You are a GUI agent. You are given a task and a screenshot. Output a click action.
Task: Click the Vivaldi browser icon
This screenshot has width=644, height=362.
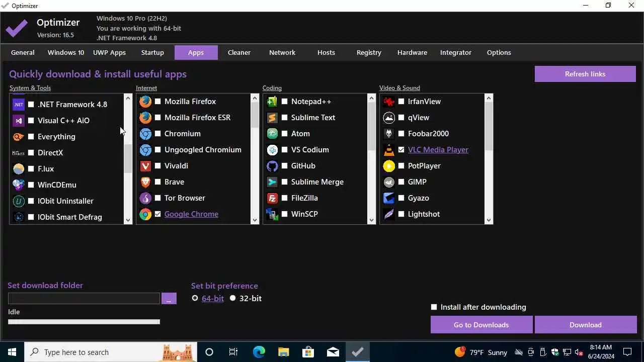coord(145,166)
